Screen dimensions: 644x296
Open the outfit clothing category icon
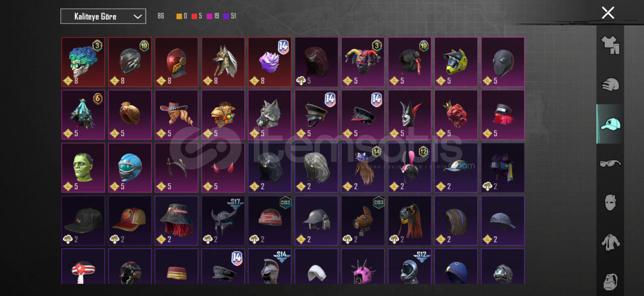tap(610, 45)
